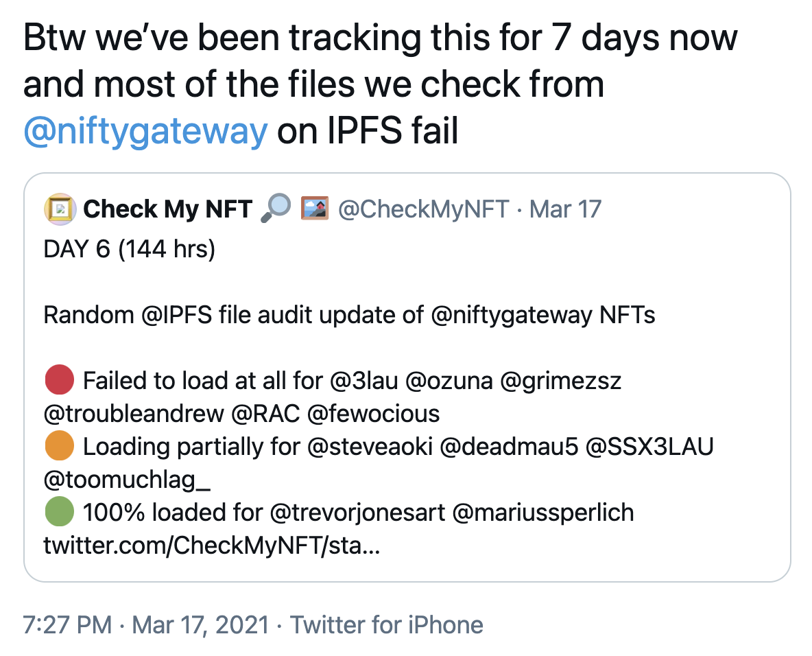Click the orange circle status emoji
Viewport: 812px width, 656px height.
(59, 447)
